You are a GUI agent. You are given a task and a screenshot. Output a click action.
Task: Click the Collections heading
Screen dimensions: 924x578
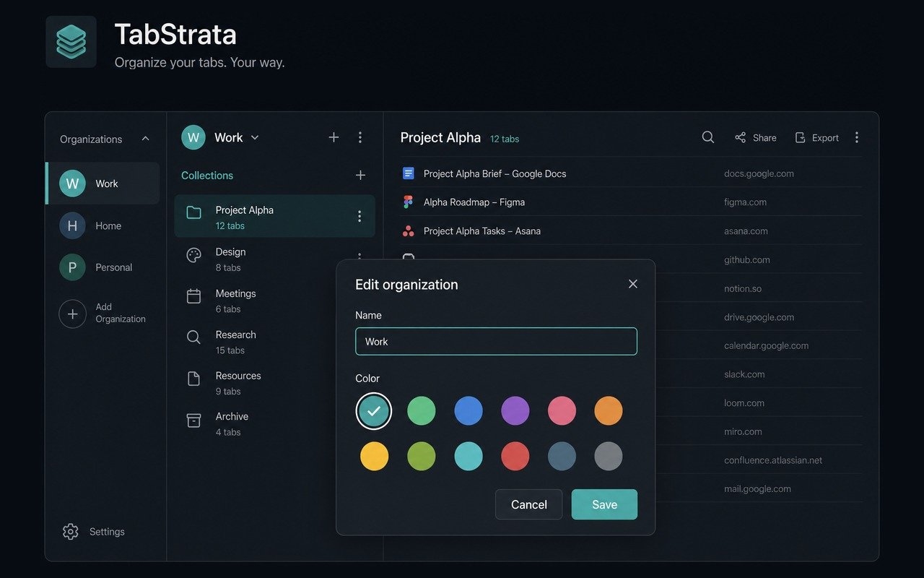coord(207,176)
